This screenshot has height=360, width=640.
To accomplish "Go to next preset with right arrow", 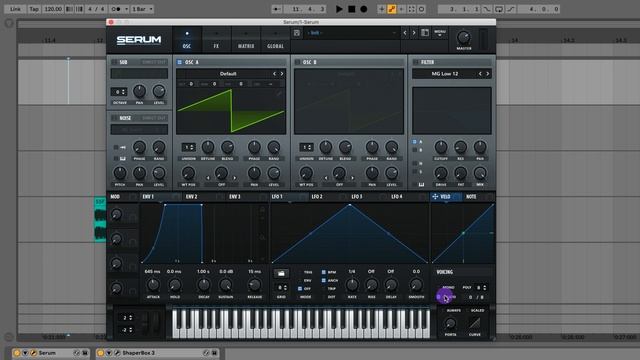I will pos(413,33).
